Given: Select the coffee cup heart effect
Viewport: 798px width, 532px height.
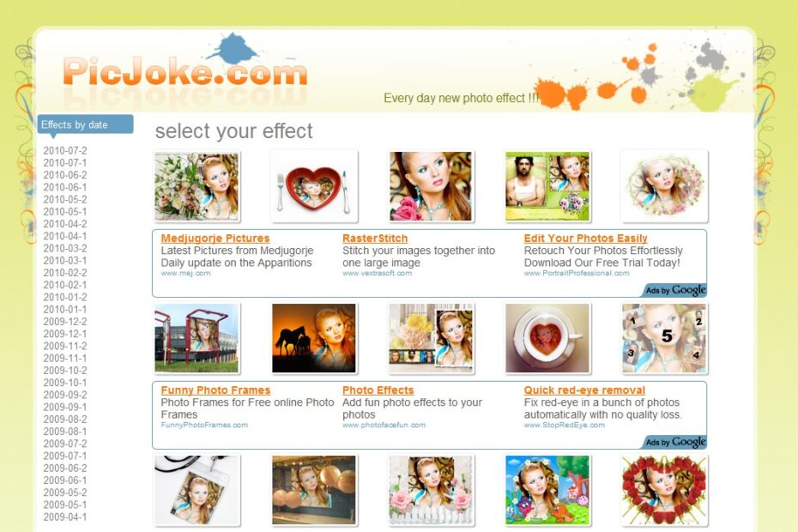Looking at the screenshot, I should 547,339.
